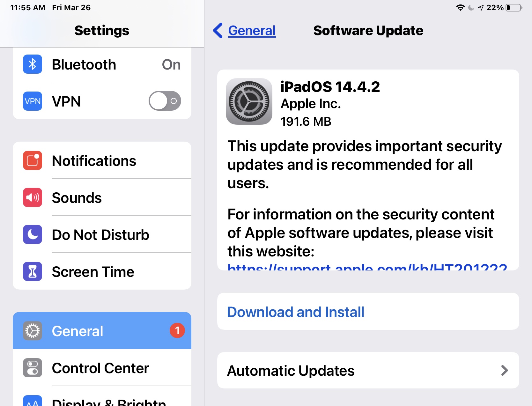Open the support.apple.com security link
The height and width of the screenshot is (406, 532).
click(x=367, y=267)
